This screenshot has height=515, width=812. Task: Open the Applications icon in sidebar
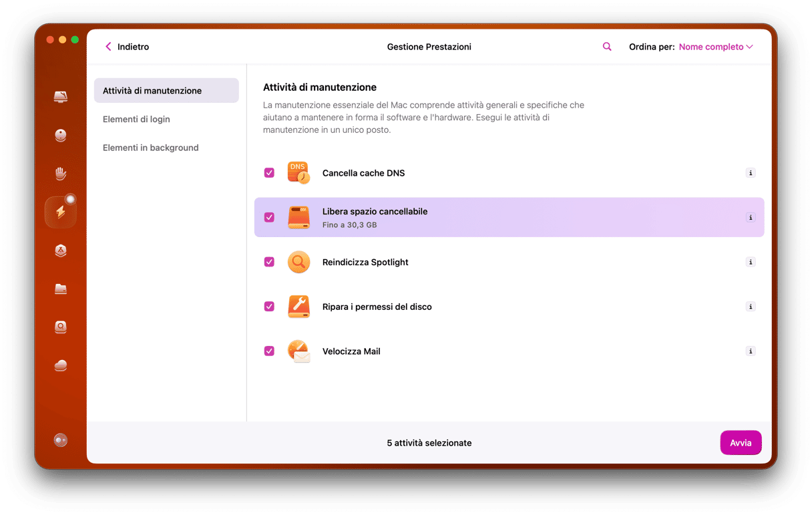(x=61, y=250)
